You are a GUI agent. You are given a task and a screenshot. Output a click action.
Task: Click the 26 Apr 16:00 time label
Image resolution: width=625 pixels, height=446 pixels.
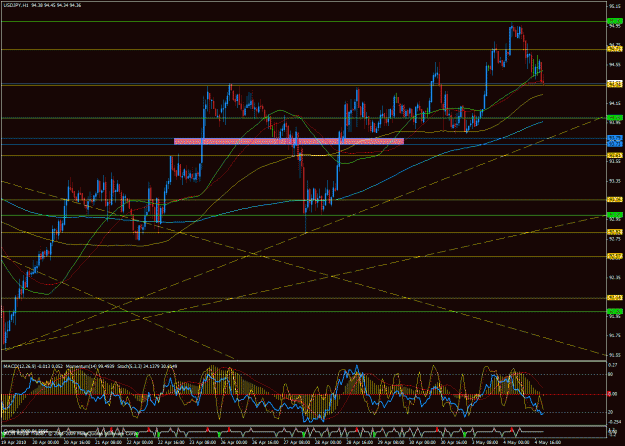click(x=265, y=442)
